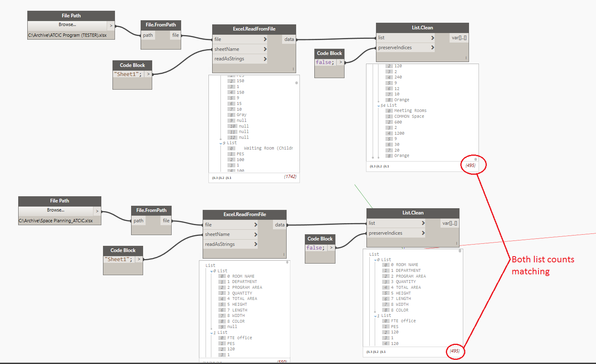596x364 pixels.
Task: Click 'Meeting Rooms' entry in List.Clean preview
Action: (410, 111)
